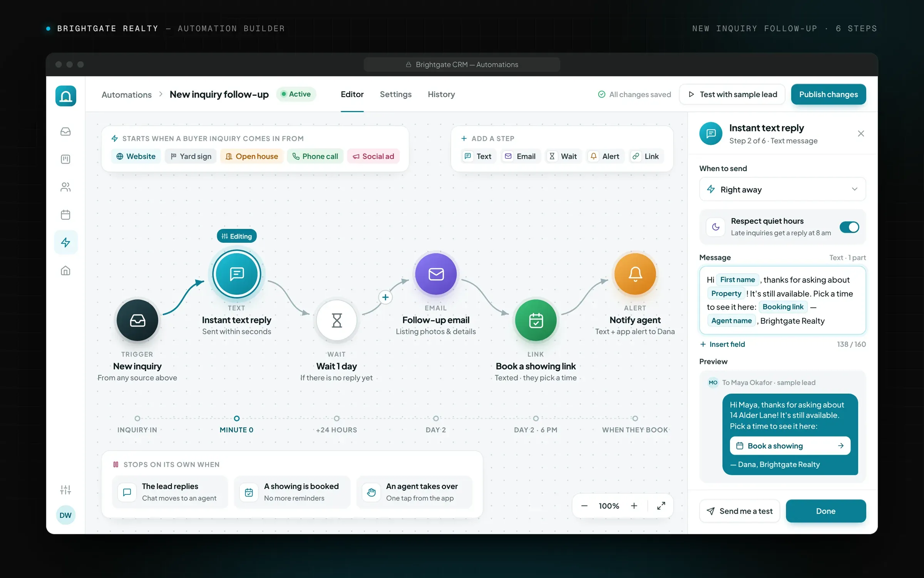Toggle Respect quiet hours switch
This screenshot has width=924, height=578.
click(x=849, y=227)
